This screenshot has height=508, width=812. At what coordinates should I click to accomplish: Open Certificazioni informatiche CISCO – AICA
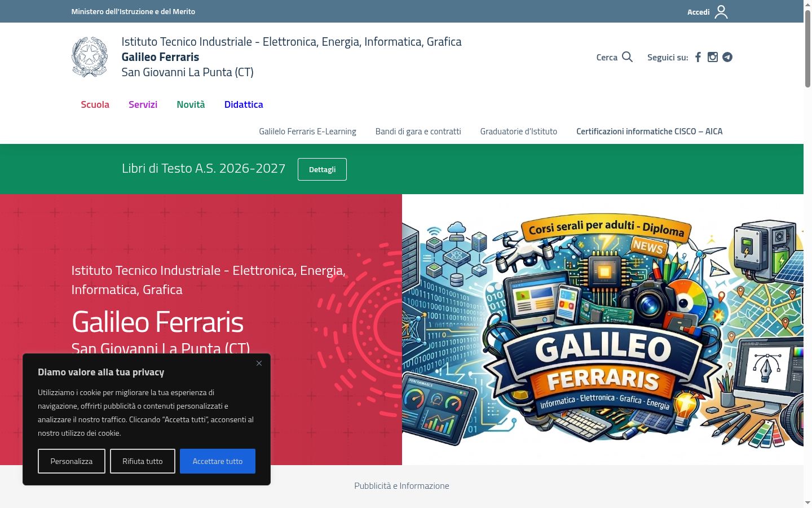point(649,132)
